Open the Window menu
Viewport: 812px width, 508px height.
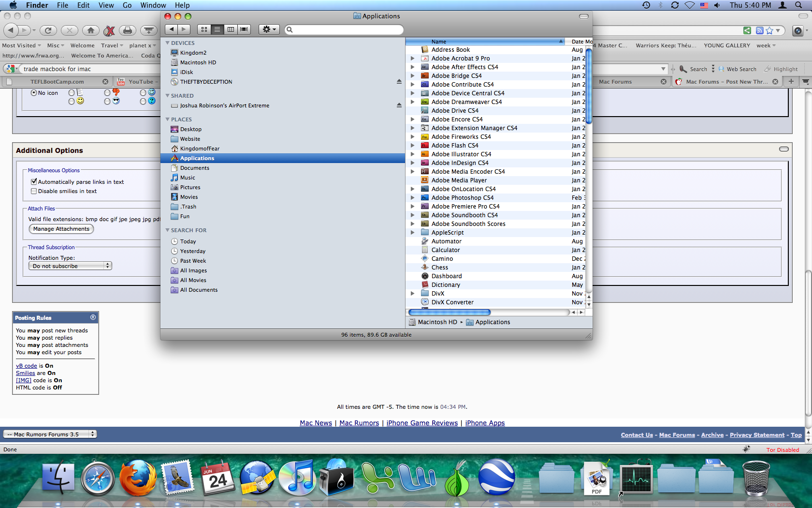tap(153, 5)
